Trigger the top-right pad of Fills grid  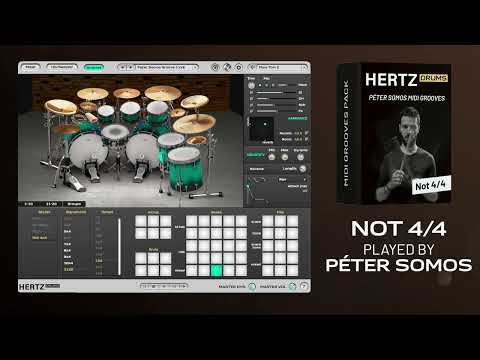[292, 221]
